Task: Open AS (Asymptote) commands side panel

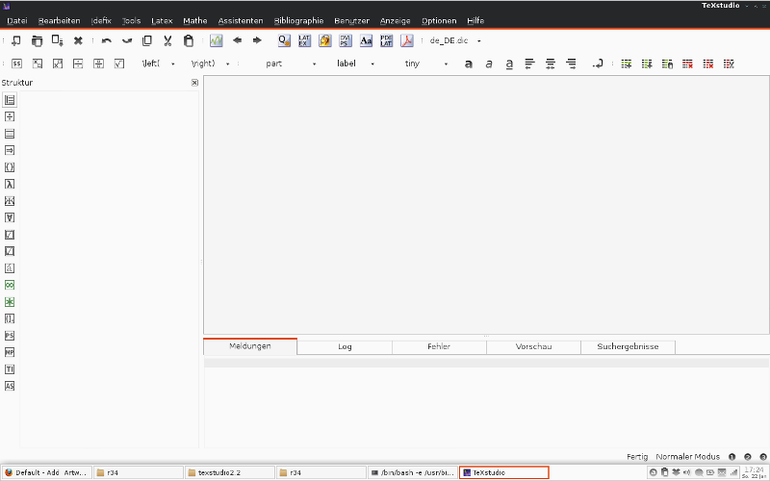Action: pos(9,386)
